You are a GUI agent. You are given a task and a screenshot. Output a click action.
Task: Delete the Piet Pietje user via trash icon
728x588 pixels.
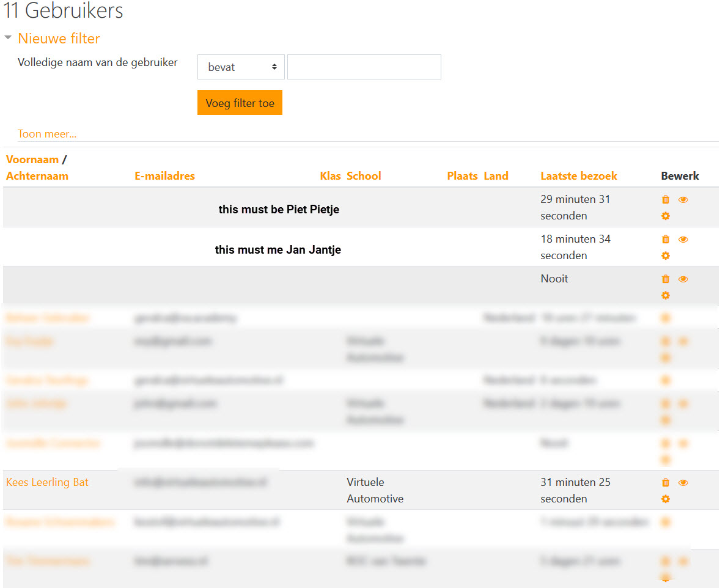pos(666,200)
